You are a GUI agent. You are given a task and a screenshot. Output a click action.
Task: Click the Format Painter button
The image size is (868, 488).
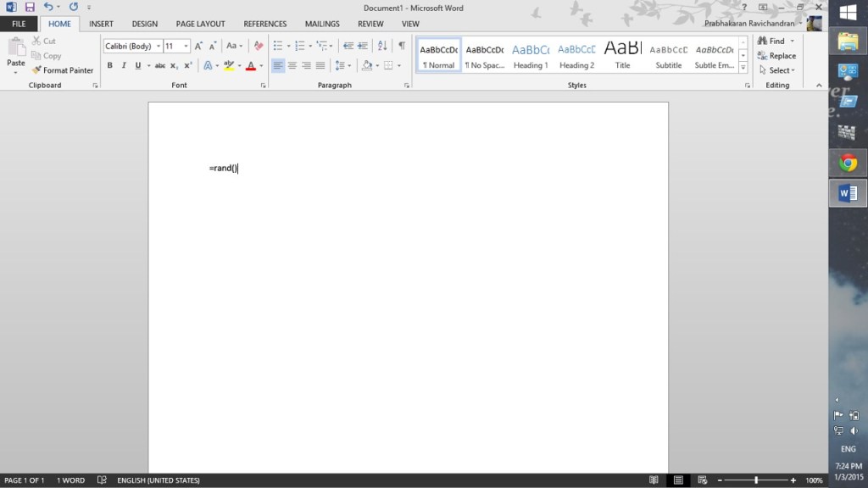tap(63, 70)
